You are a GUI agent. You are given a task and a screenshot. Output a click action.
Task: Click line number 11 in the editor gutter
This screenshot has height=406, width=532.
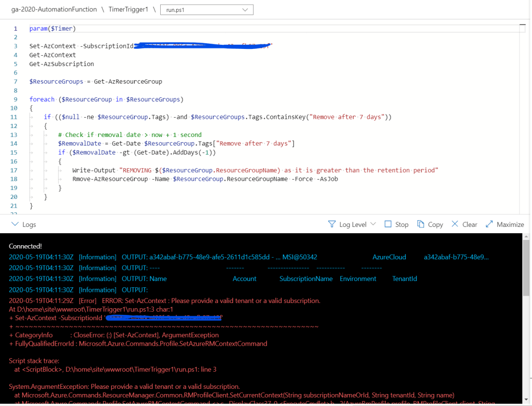click(15, 117)
